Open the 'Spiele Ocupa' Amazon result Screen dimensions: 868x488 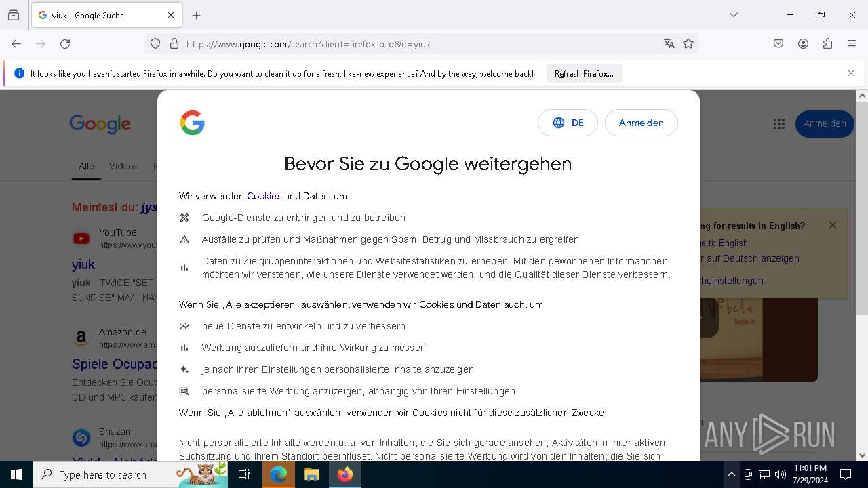(x=115, y=364)
